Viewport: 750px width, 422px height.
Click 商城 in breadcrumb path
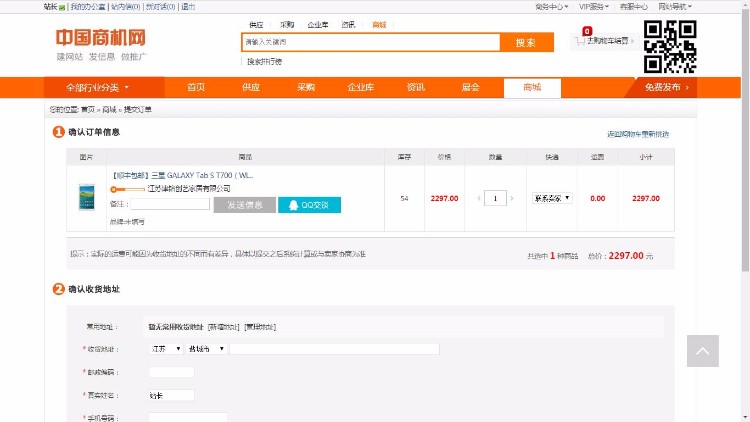pyautogui.click(x=109, y=110)
